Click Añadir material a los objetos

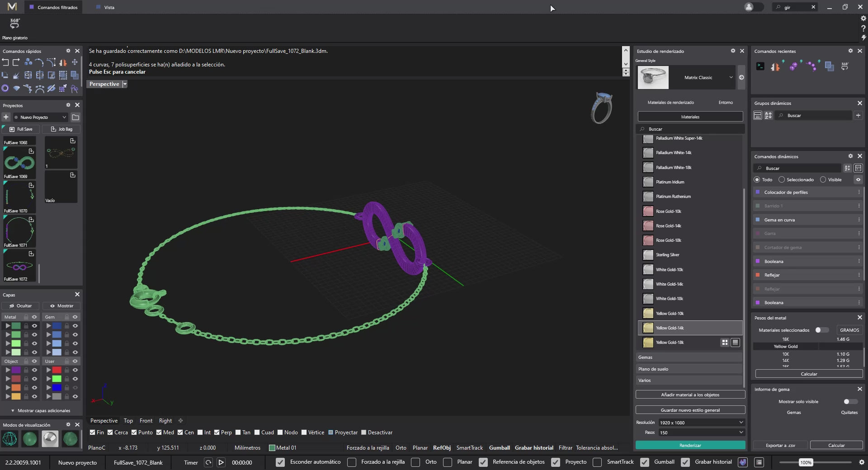[690, 395]
